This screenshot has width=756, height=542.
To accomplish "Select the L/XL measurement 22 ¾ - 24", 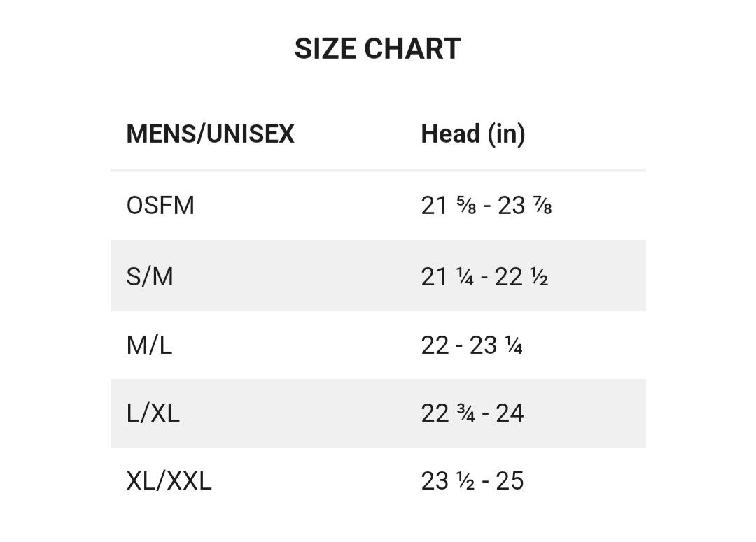I will point(472,413).
